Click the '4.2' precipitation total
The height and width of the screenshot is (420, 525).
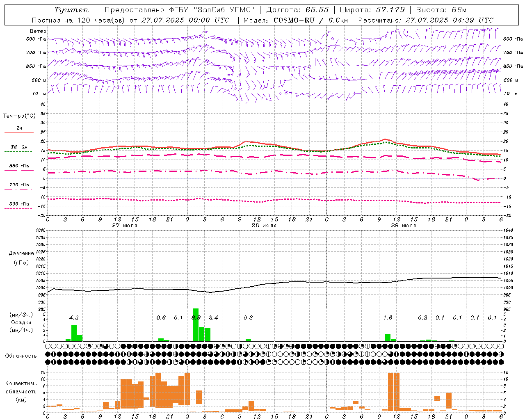click(x=74, y=317)
